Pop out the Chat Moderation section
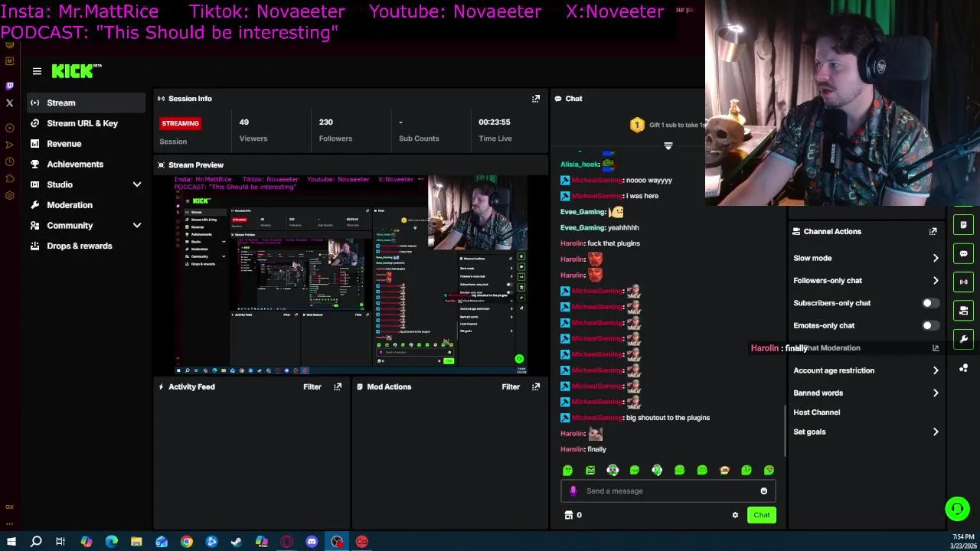This screenshot has height=551, width=980. click(x=936, y=348)
